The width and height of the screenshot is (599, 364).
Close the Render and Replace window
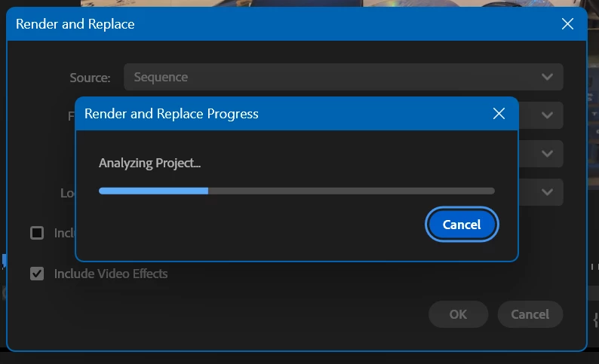coord(568,24)
